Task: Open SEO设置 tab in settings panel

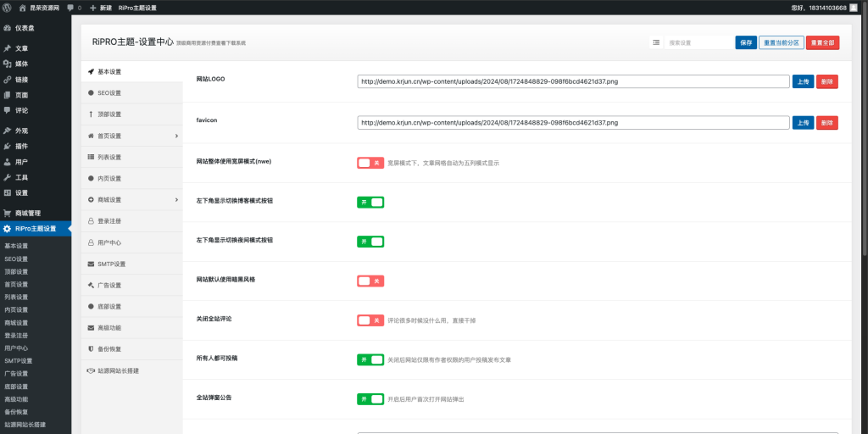Action: 131,93
